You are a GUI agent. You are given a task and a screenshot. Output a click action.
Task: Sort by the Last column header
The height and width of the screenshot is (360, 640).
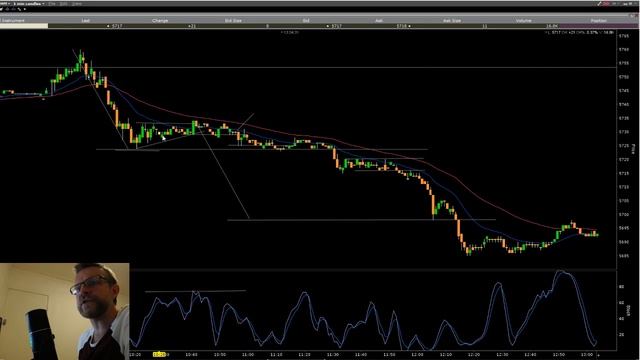(85, 20)
